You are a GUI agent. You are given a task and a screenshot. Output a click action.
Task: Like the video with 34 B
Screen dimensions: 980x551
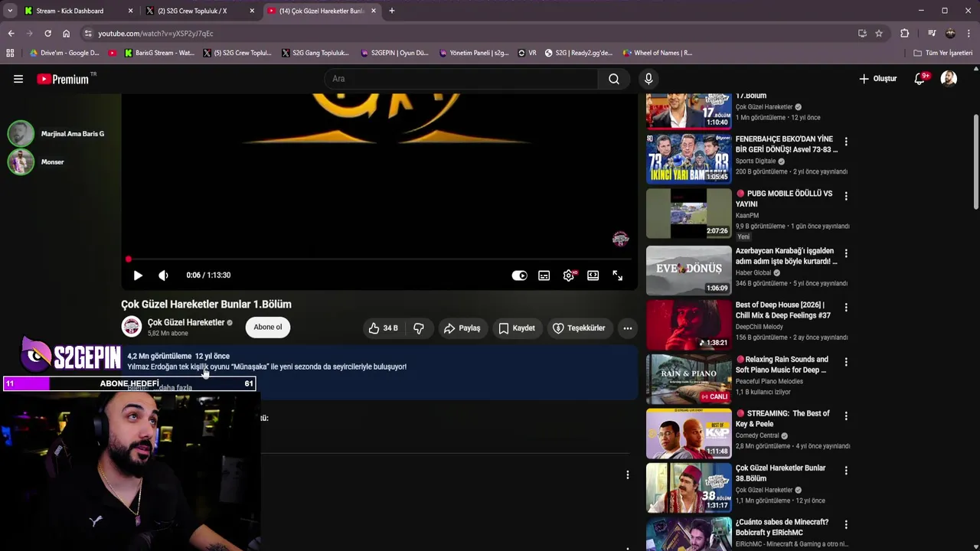click(x=384, y=328)
